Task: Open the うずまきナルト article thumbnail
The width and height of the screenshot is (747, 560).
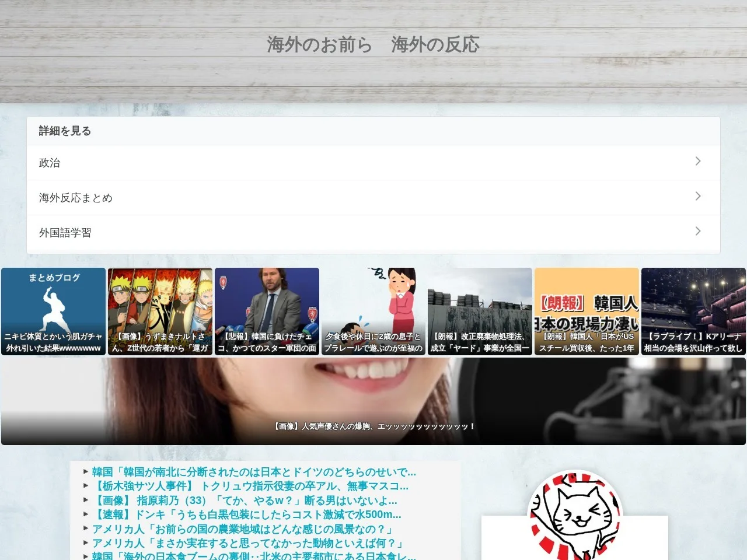Action: click(160, 311)
